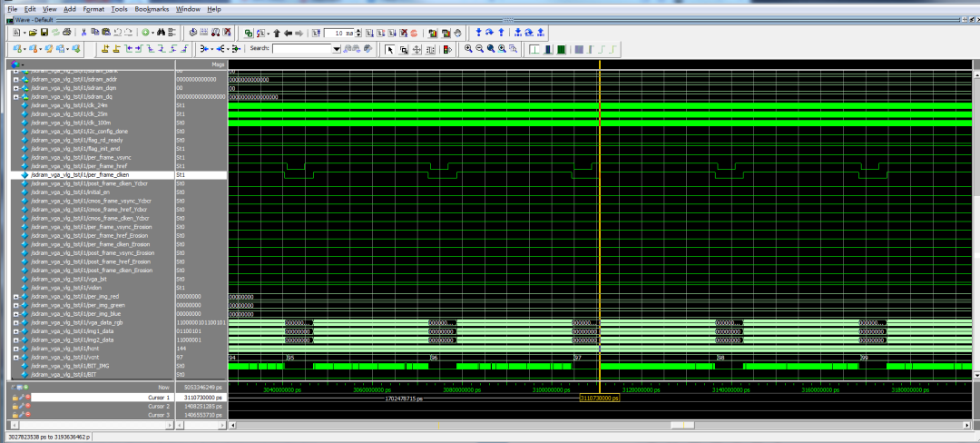
Task: Click the Save icon in toolbar
Action: (43, 33)
